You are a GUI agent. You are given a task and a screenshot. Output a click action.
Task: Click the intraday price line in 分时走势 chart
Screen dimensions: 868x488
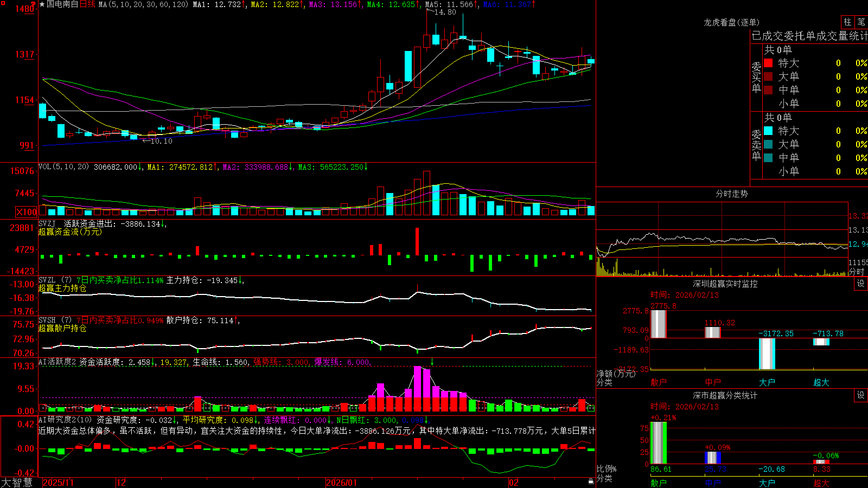722,240
